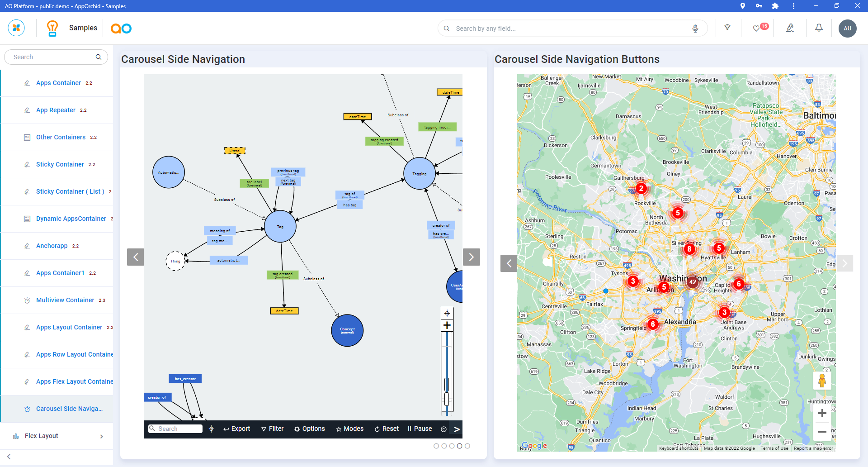This screenshot has height=467, width=868.
Task: Select the first carousel indicator dot
Action: [436, 446]
